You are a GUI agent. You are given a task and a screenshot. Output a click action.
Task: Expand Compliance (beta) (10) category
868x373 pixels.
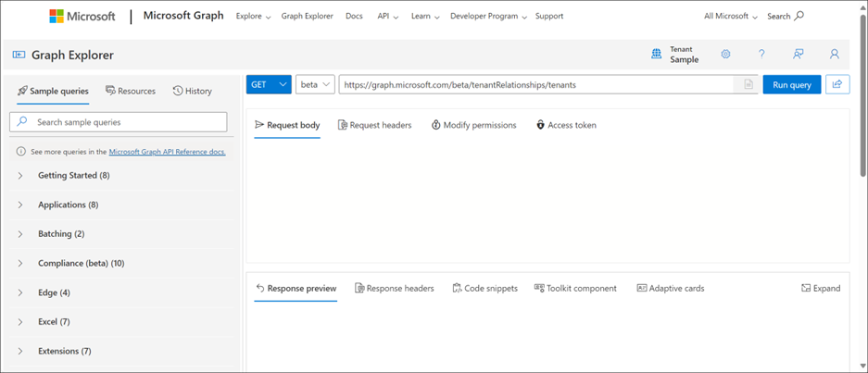121,264
